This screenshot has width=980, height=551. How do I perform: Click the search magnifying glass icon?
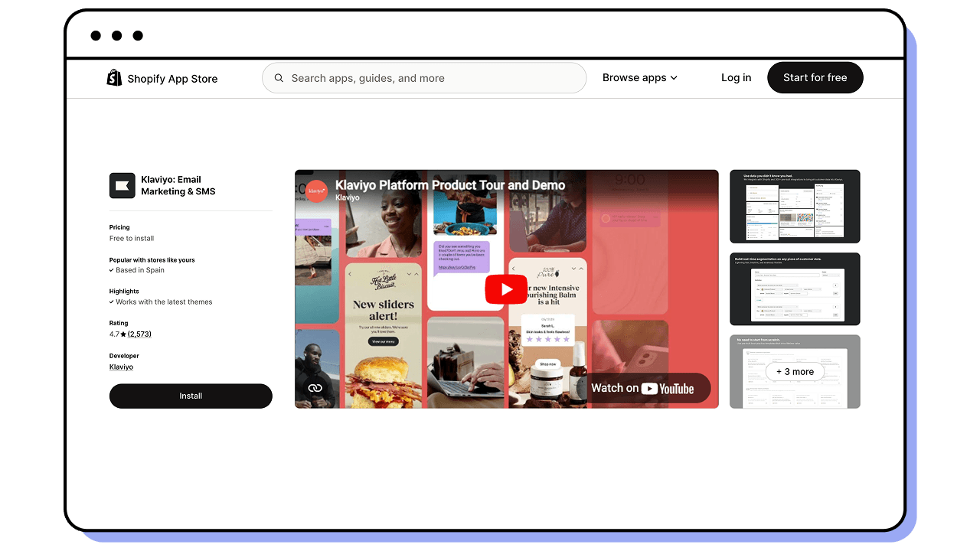tap(279, 77)
